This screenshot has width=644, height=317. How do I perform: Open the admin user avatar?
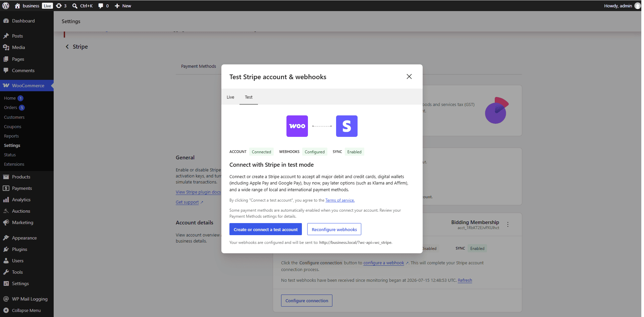point(637,6)
